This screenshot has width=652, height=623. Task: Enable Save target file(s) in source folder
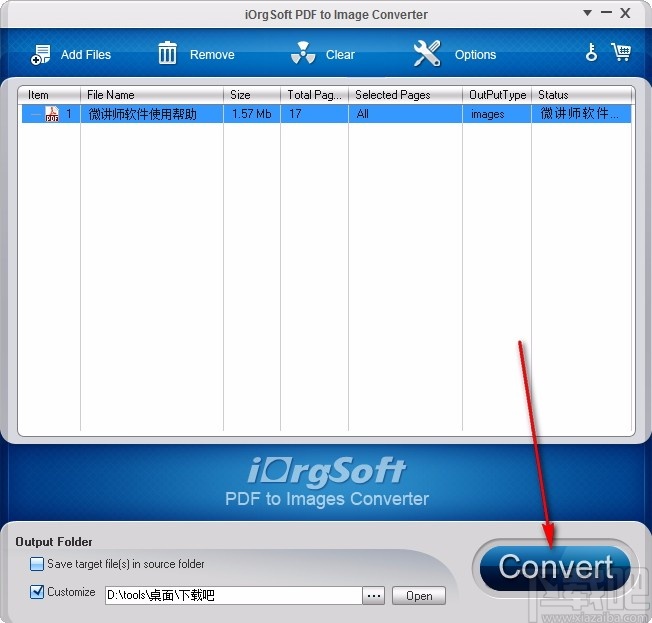point(37,564)
